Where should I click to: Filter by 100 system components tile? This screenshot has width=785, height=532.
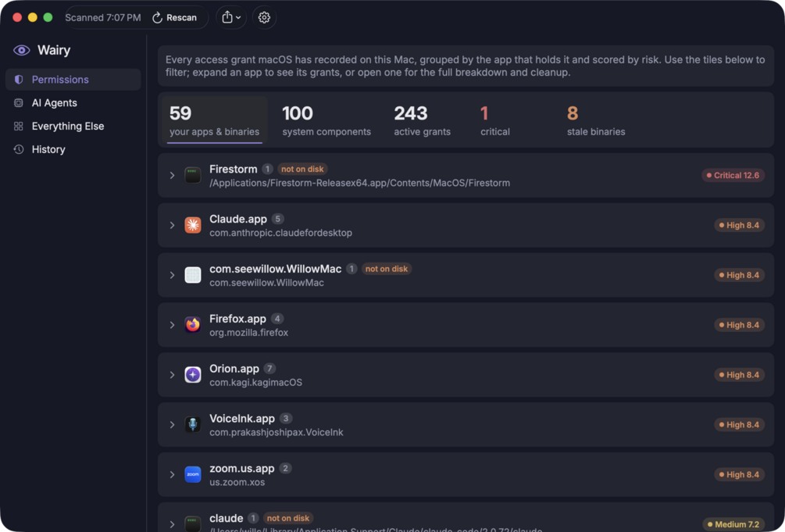pos(326,120)
